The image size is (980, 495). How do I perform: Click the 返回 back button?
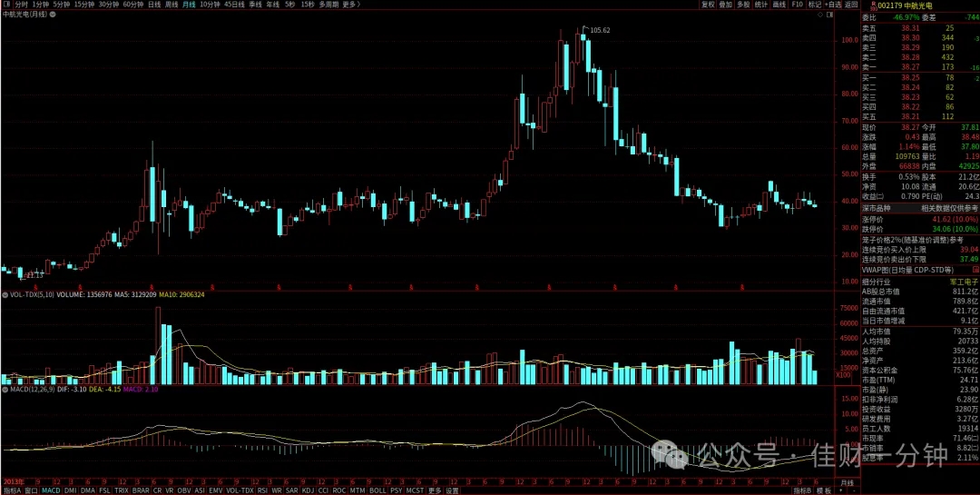pos(851,5)
